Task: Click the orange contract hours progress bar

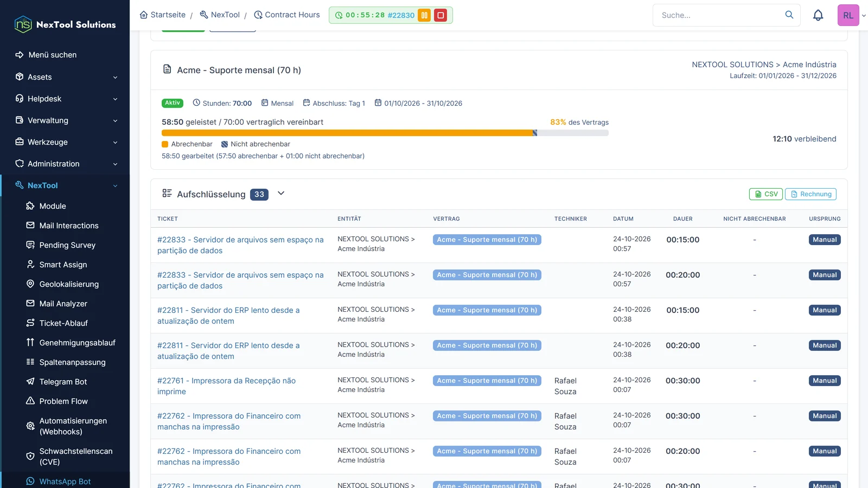Action: click(x=347, y=133)
